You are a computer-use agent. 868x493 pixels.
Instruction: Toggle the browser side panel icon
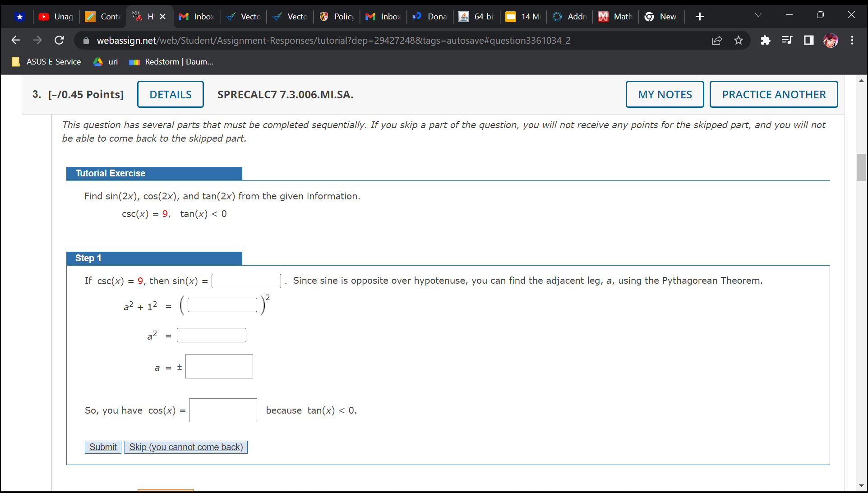tap(808, 41)
